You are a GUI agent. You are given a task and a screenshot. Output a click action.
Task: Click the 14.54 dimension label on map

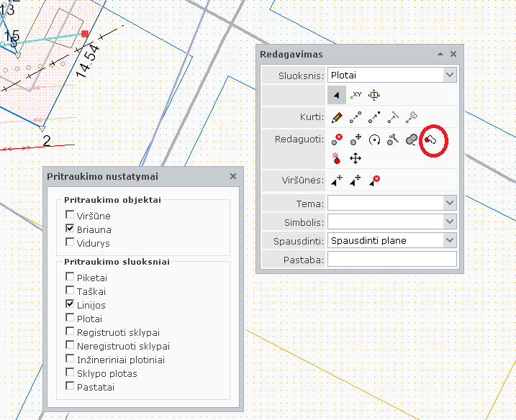[x=87, y=61]
